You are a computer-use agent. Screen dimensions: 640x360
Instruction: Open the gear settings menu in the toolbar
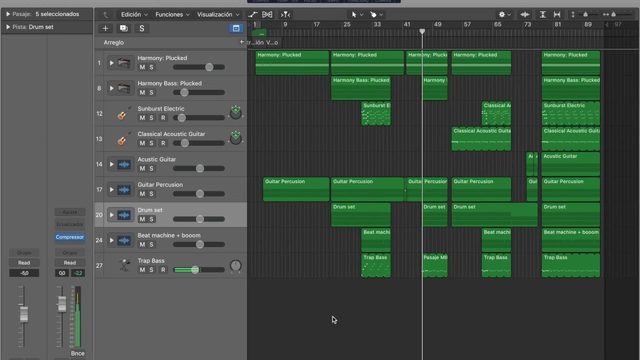click(x=504, y=14)
